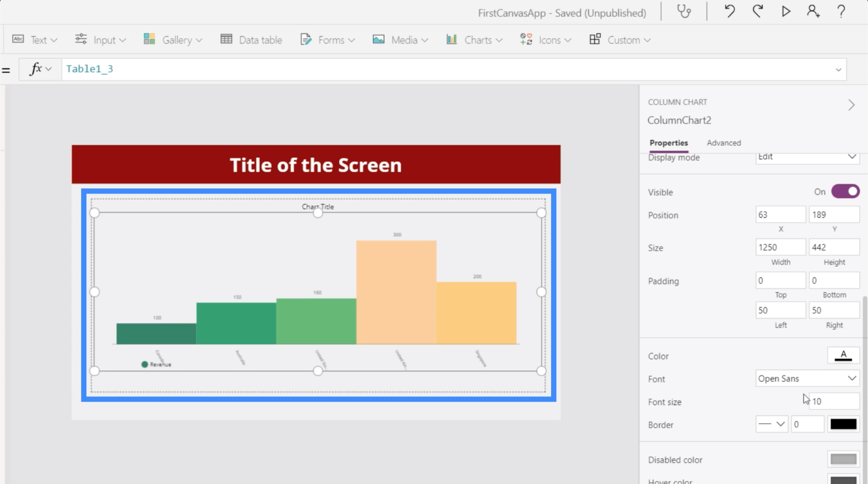
Task: Click the Size Height field
Action: [834, 247]
